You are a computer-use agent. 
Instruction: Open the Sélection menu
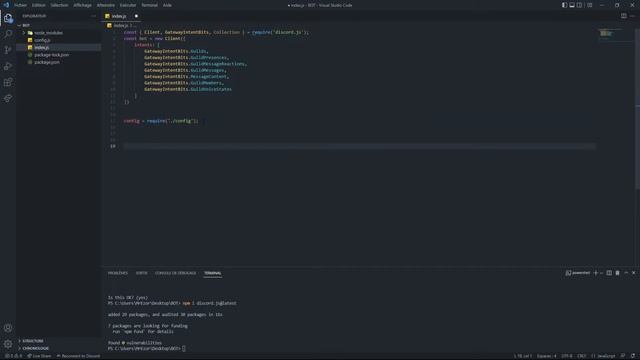[59, 5]
